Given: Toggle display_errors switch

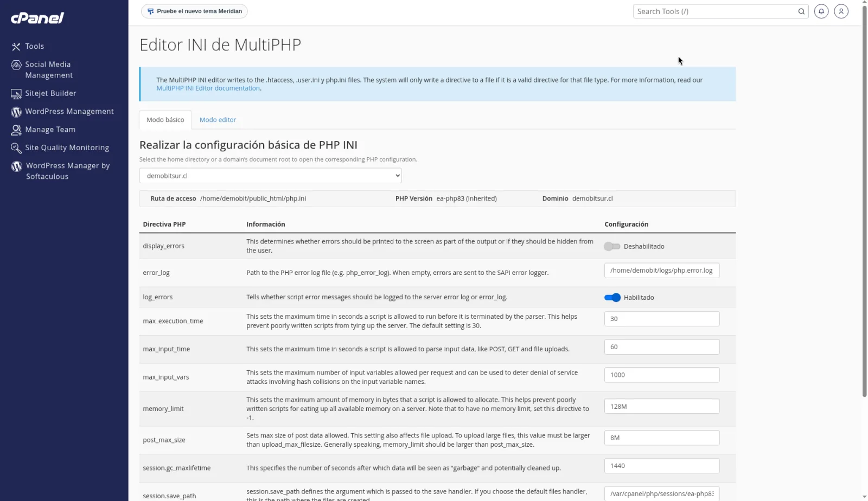Looking at the screenshot, I should (x=612, y=246).
